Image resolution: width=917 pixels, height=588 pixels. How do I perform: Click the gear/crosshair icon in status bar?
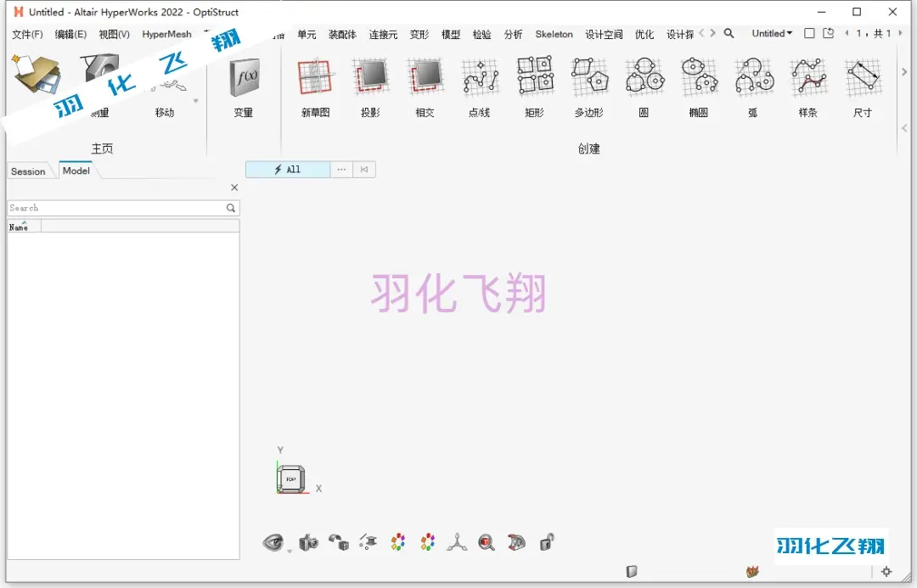pos(886,572)
